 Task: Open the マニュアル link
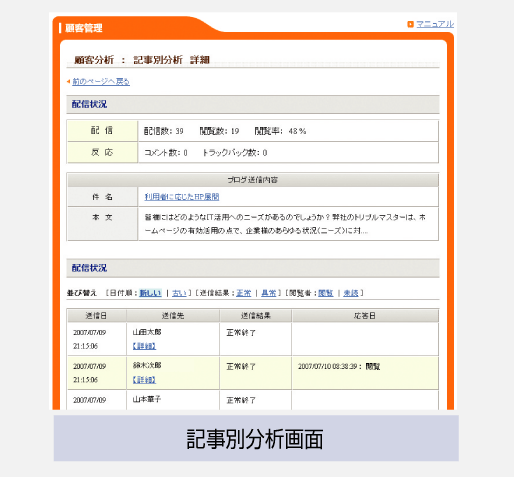435,24
